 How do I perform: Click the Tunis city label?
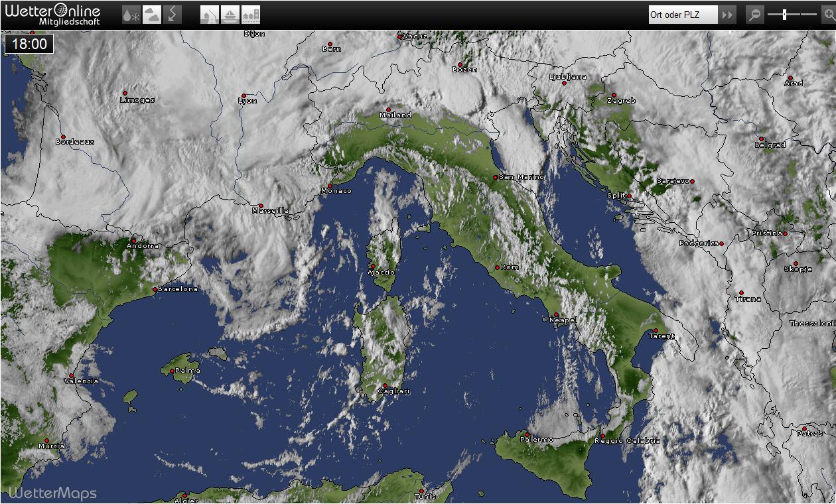pos(425,497)
